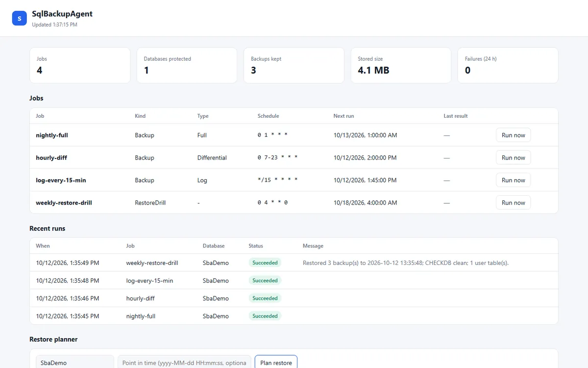Screen dimensions: 588x368
Task: Click the Schedule column header
Action: [x=268, y=116]
